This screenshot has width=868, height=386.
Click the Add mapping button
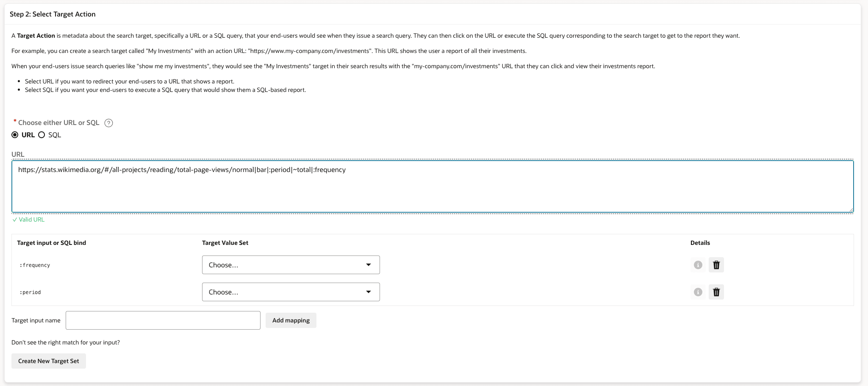pyautogui.click(x=291, y=320)
